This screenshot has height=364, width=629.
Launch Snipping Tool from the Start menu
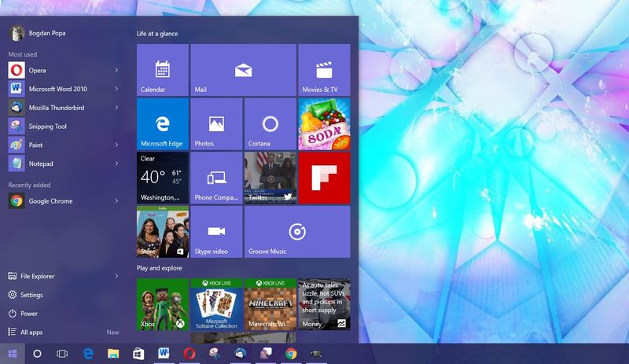tap(64, 126)
